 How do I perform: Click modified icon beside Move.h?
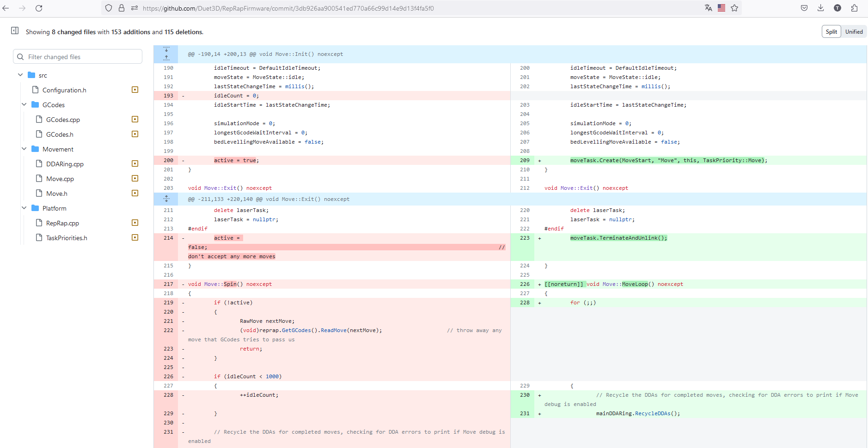(x=135, y=193)
